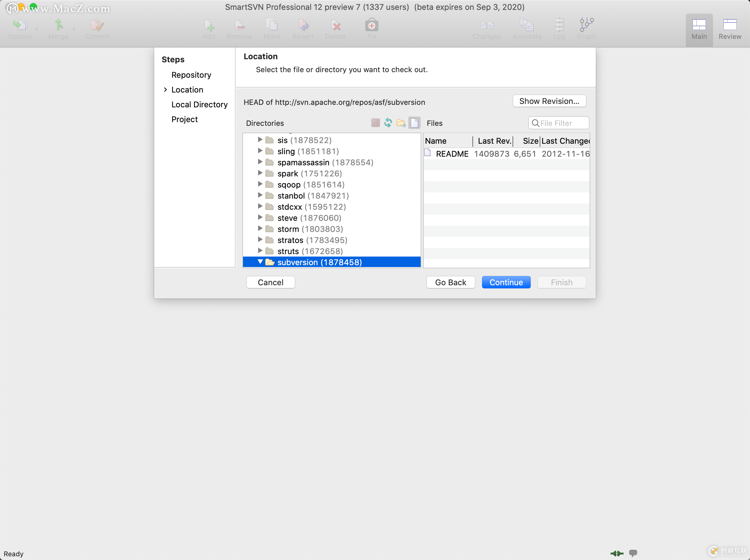Click the Delete toolbar icon
Viewport: 750px width, 560px height.
pyautogui.click(x=336, y=25)
